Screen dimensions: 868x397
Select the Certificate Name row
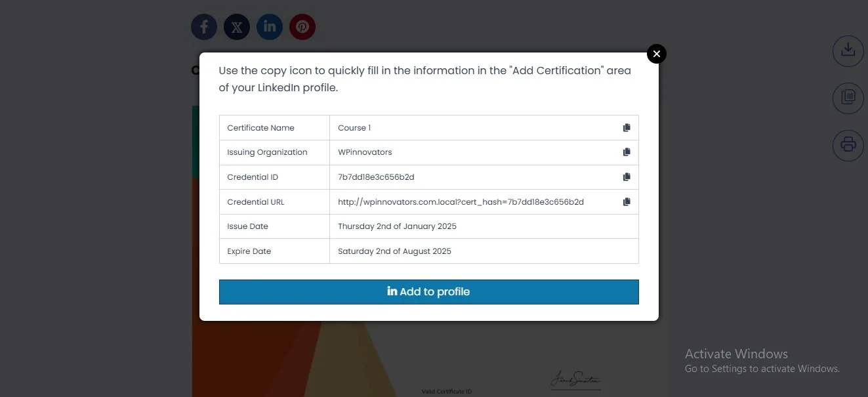274,127
